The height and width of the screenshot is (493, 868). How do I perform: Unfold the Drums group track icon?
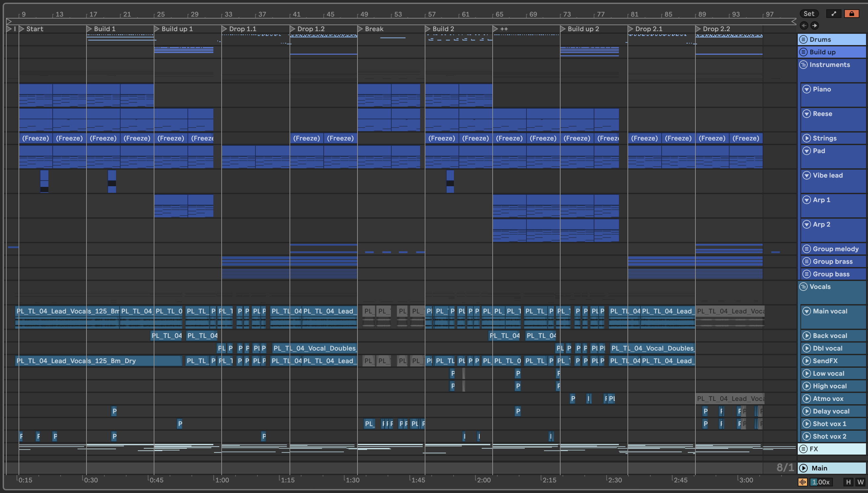[x=803, y=40]
